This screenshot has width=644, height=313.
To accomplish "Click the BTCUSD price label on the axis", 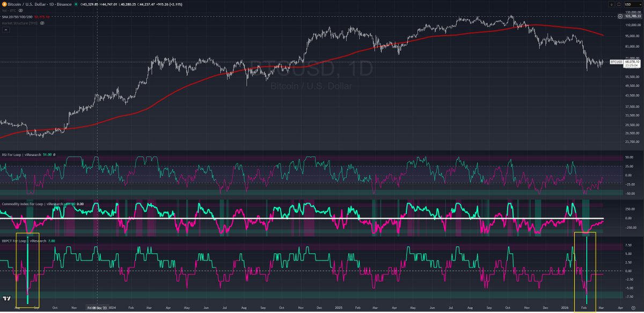I will pyautogui.click(x=616, y=62).
